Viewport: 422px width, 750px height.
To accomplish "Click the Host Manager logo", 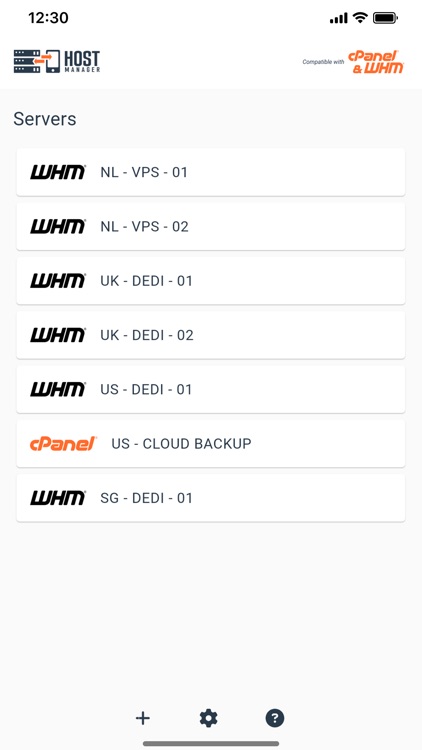I will coord(57,61).
